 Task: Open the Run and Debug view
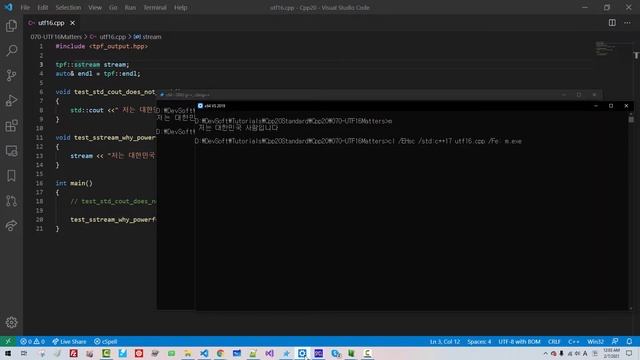tap(11, 100)
